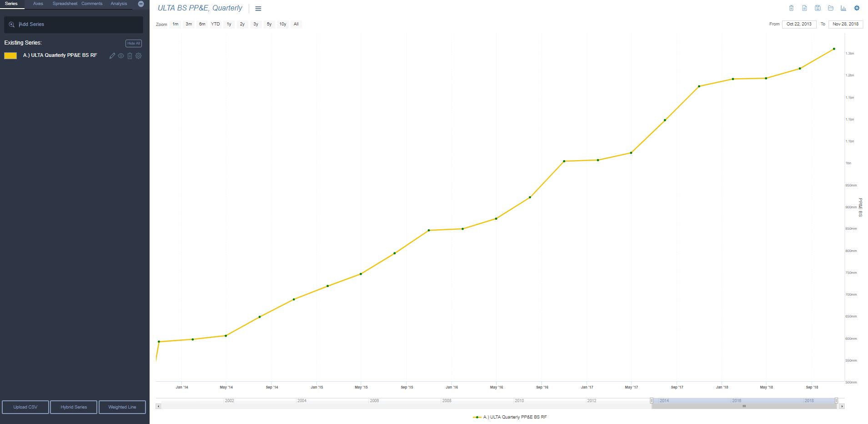Click the yellow color swatch of series A

click(x=10, y=56)
